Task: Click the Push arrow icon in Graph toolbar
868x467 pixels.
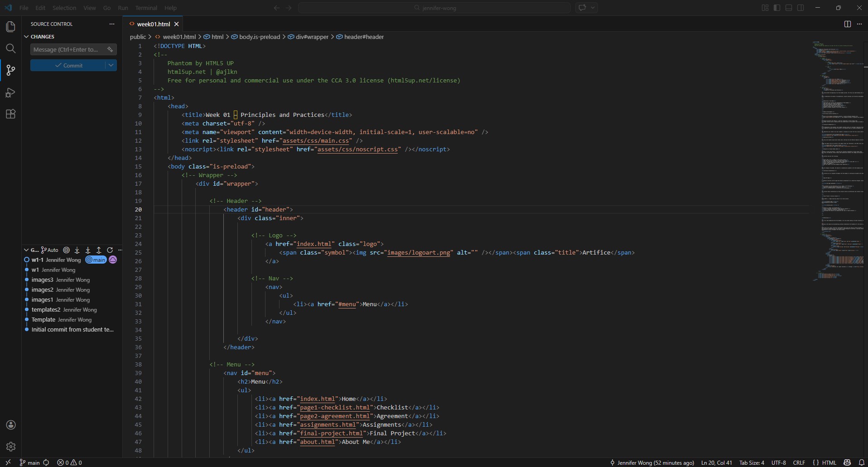Action: (x=99, y=250)
